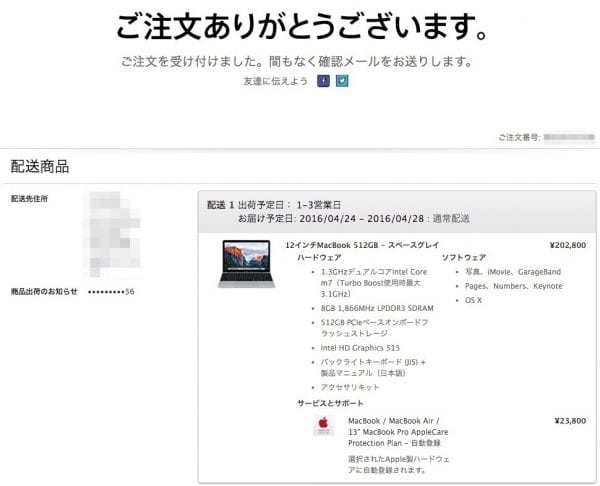Click the delivery date range 2016/04/24 – 2016/04/28
This screenshot has height=486, width=600.
[x=362, y=219]
